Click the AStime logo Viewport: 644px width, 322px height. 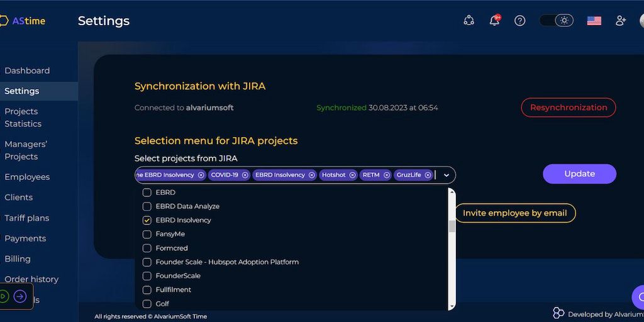(x=23, y=21)
